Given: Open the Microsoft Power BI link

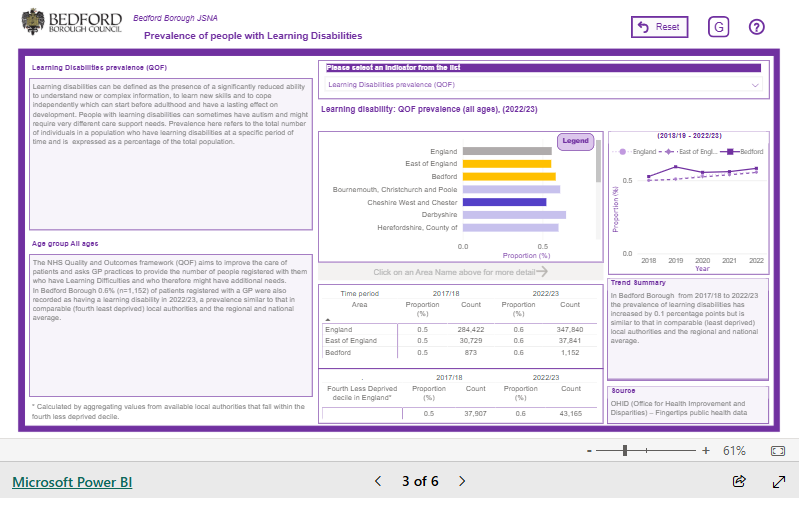Looking at the screenshot, I should coord(72,482).
